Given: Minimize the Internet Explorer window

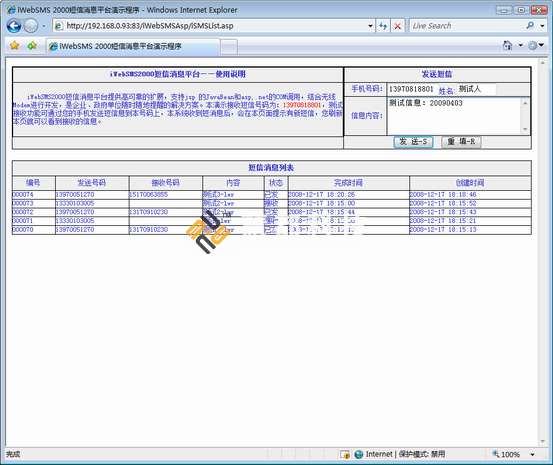Looking at the screenshot, I should (504, 10).
